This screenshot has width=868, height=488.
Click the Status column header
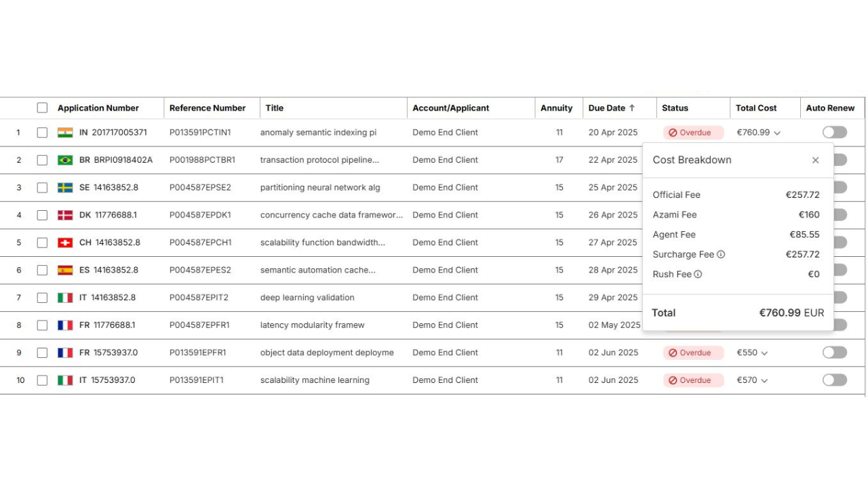pyautogui.click(x=675, y=107)
